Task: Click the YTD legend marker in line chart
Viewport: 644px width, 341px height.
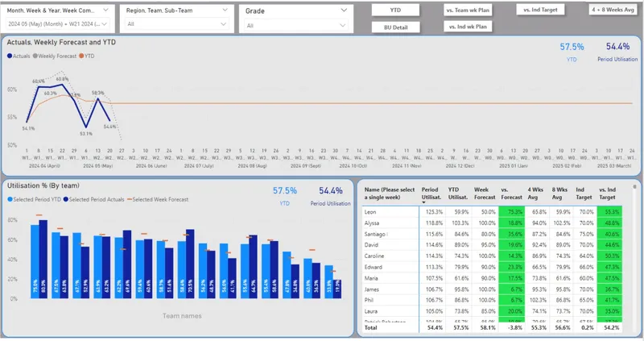Action: 81,56
